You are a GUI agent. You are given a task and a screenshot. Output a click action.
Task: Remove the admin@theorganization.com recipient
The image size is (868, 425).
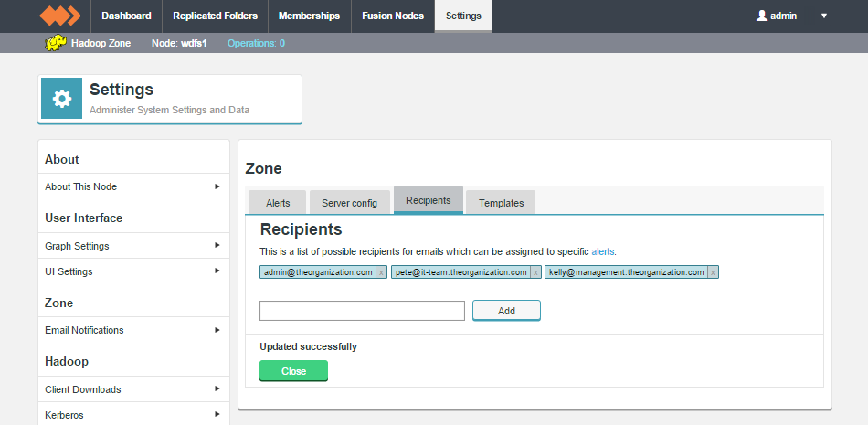click(x=381, y=272)
